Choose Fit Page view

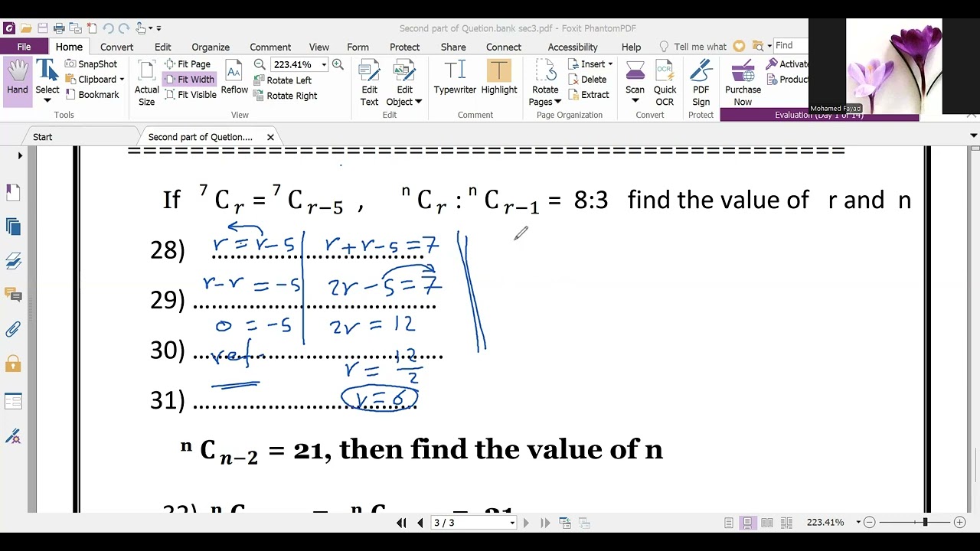187,64
